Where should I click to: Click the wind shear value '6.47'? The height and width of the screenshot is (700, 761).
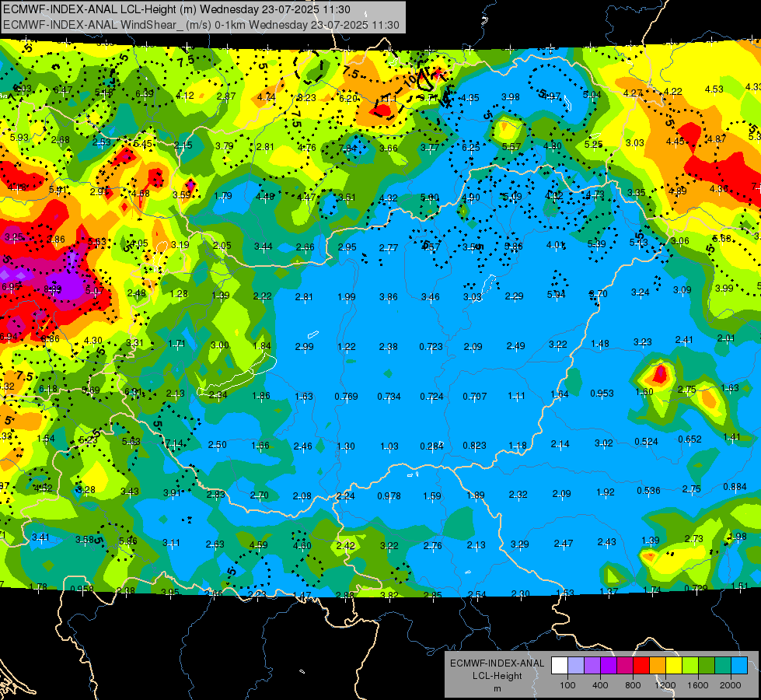pyautogui.click(x=63, y=90)
